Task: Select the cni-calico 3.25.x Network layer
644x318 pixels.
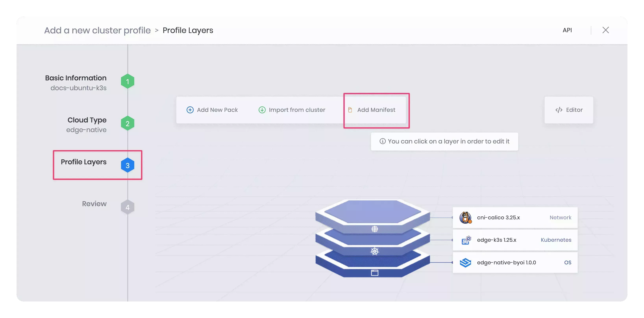Action: pyautogui.click(x=515, y=217)
